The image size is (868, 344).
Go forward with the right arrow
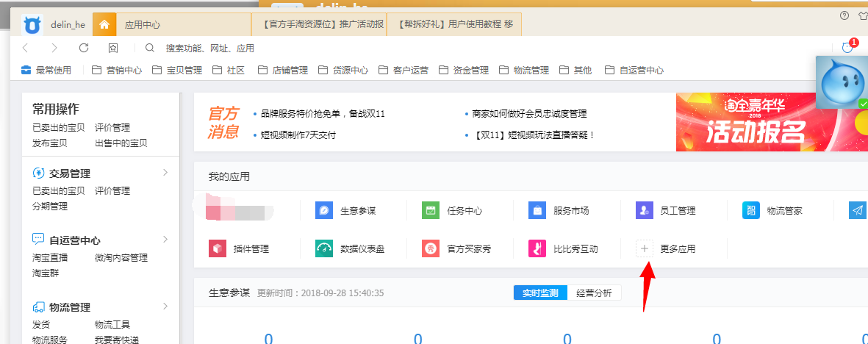[54, 49]
